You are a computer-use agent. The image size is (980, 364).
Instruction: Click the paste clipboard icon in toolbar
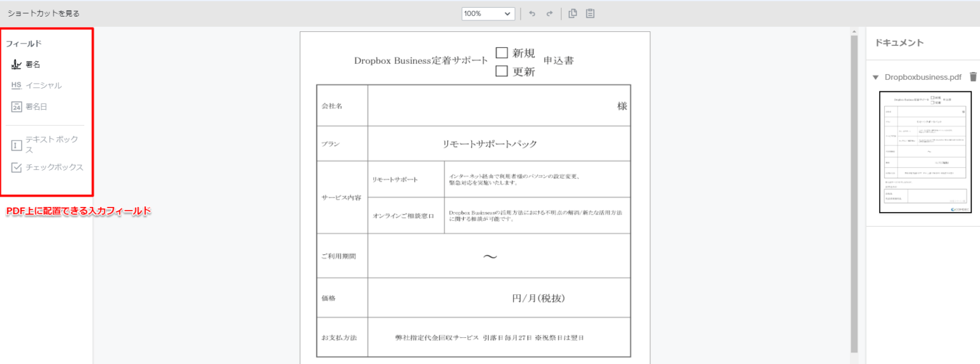pyautogui.click(x=590, y=13)
